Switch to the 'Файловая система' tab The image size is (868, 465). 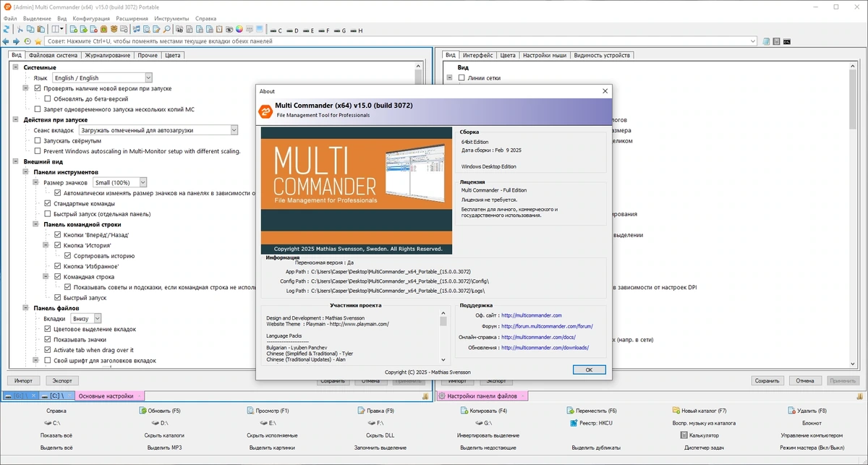pos(53,55)
